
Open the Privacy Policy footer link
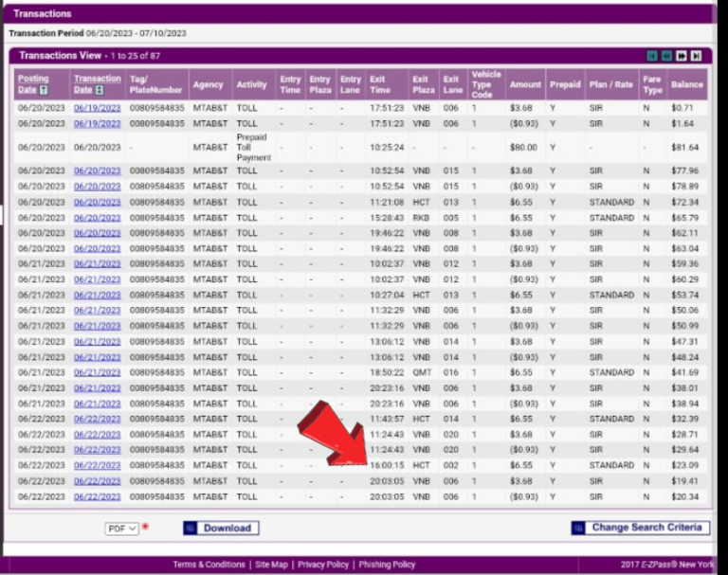[x=323, y=565]
